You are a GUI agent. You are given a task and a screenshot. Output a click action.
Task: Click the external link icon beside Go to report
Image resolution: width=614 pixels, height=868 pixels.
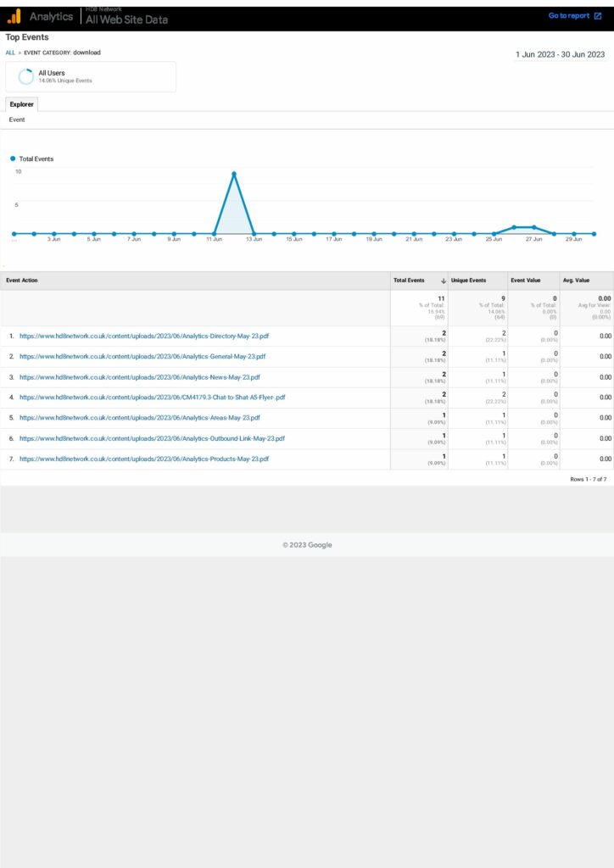(x=598, y=16)
